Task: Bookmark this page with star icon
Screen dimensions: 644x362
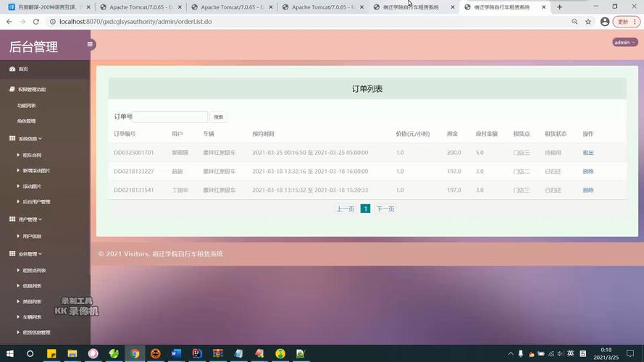Action: click(588, 21)
